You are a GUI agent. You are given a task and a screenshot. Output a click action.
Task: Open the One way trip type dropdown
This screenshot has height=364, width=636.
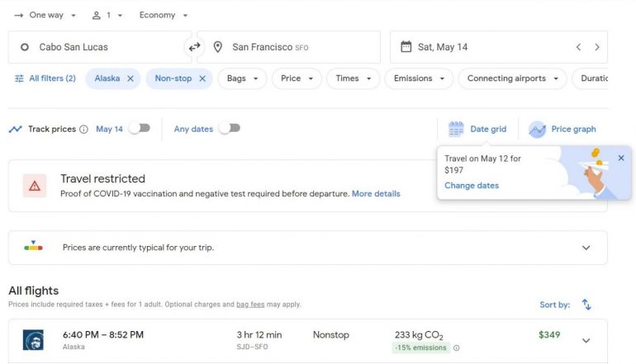45,15
